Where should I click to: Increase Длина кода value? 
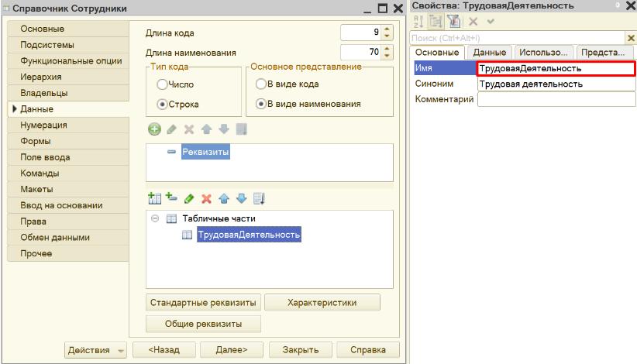click(387, 29)
